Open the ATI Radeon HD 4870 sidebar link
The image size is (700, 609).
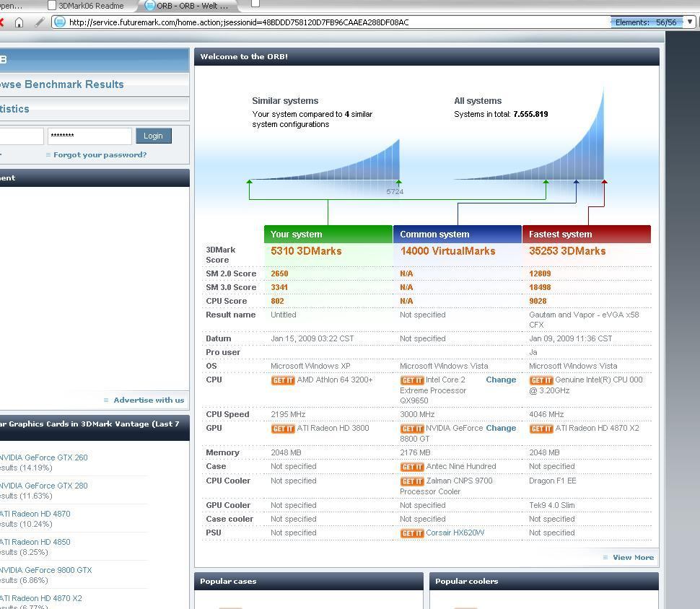tap(35, 514)
